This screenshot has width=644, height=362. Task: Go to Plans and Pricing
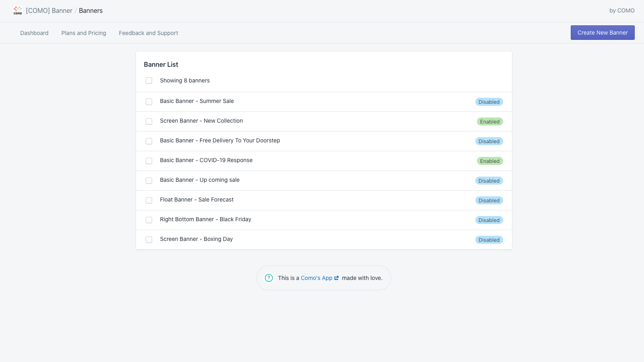coord(84,33)
